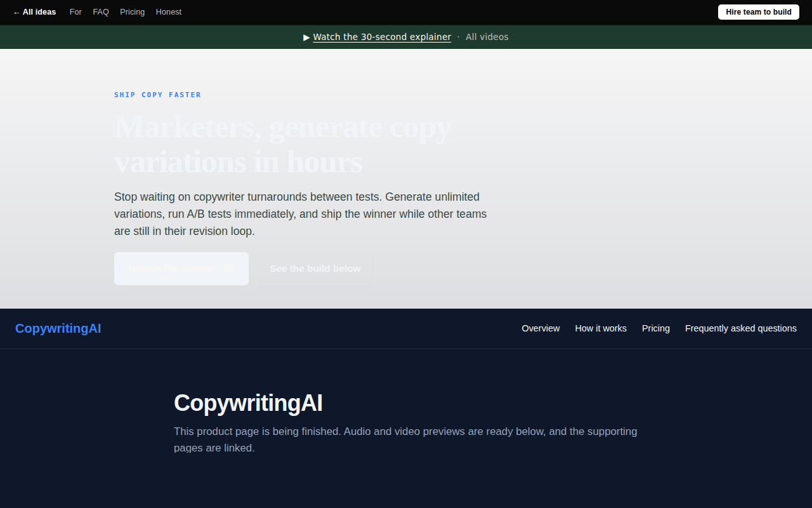Open FAQ in top navigation
Viewport: 812px width, 508px height.
(101, 12)
